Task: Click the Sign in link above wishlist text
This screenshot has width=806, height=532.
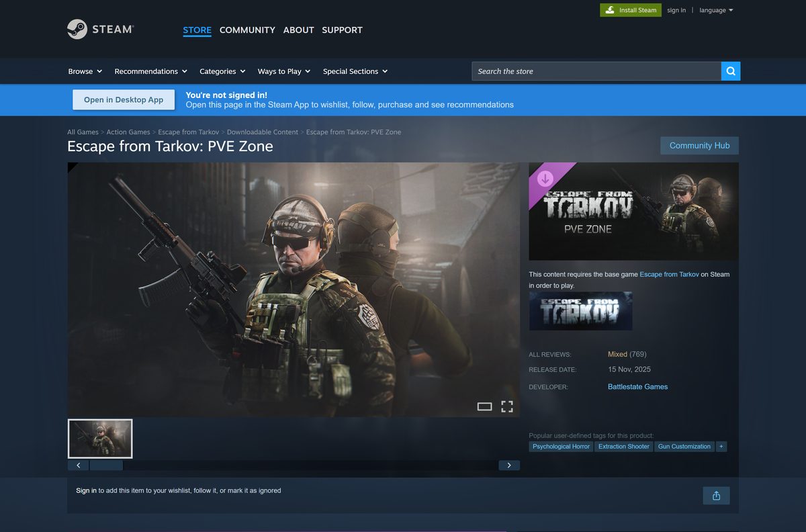Action: pos(86,490)
